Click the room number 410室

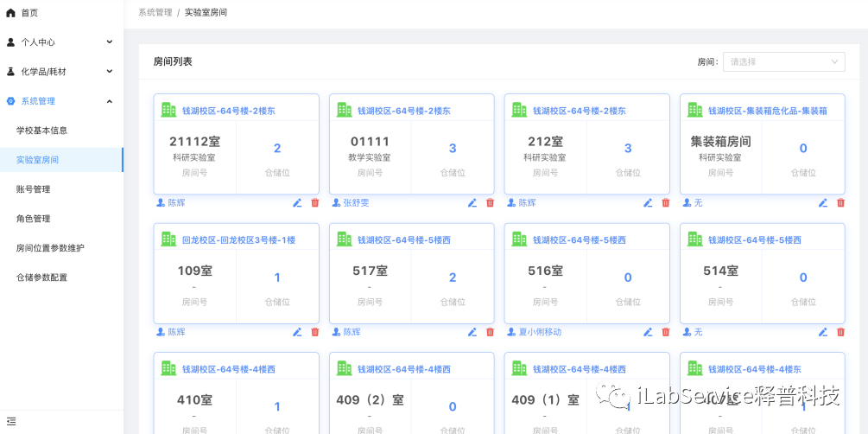[194, 399]
